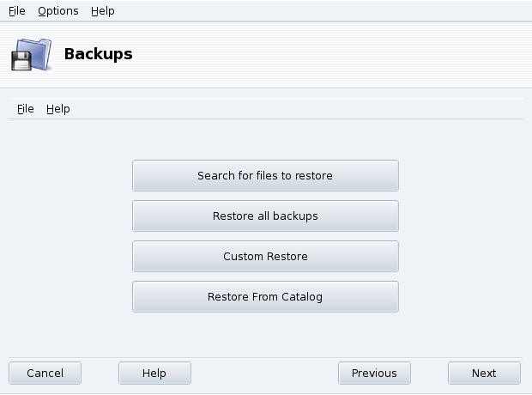Go back with the Previous button
Viewport: 532px width, 395px height.
tap(374, 373)
